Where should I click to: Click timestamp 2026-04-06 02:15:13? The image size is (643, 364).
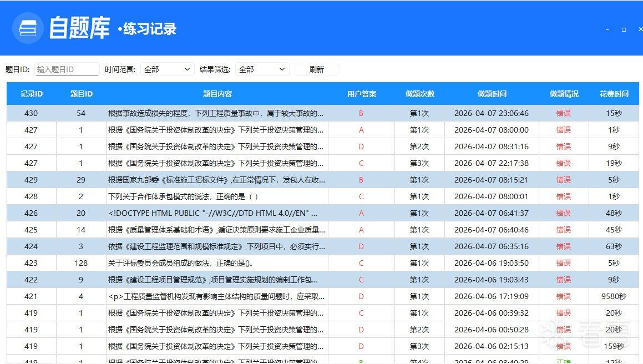pyautogui.click(x=492, y=346)
